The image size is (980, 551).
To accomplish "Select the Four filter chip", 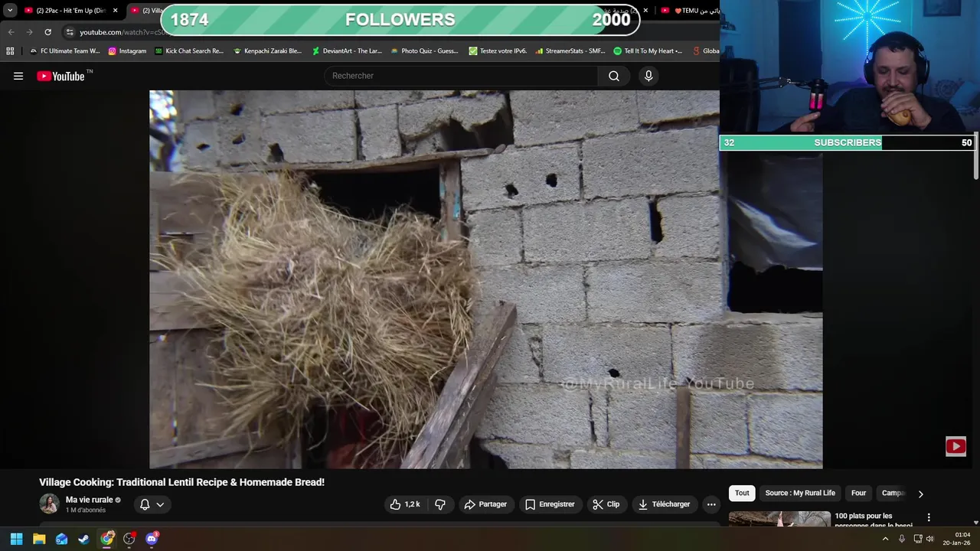I will pos(859,493).
